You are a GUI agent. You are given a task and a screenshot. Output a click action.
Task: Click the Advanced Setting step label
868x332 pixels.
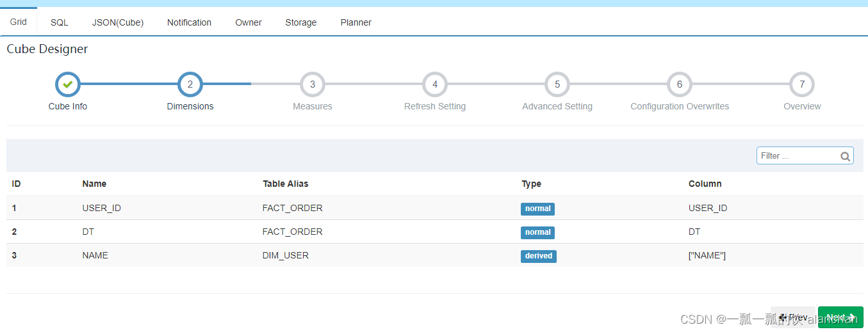pyautogui.click(x=557, y=106)
